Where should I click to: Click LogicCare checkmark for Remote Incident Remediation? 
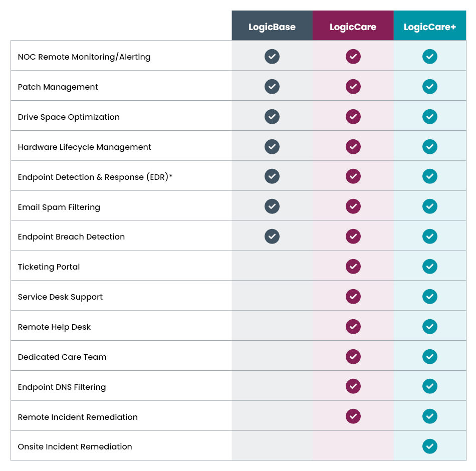point(353,416)
